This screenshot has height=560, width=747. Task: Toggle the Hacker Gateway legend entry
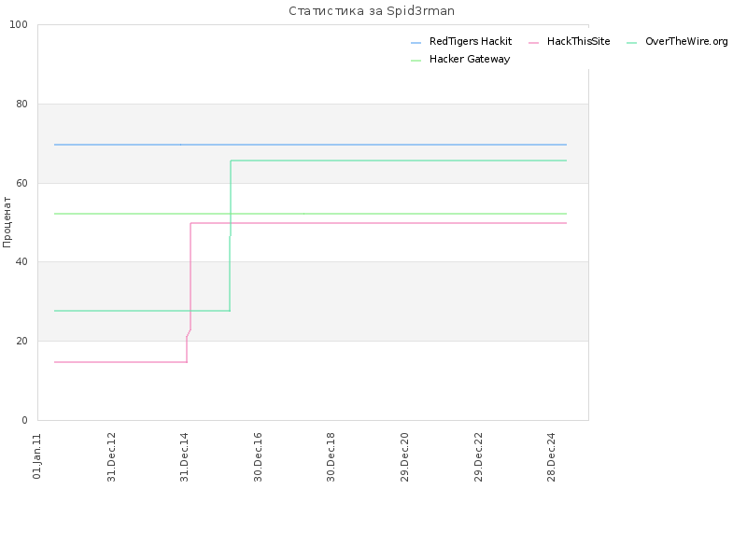460,59
